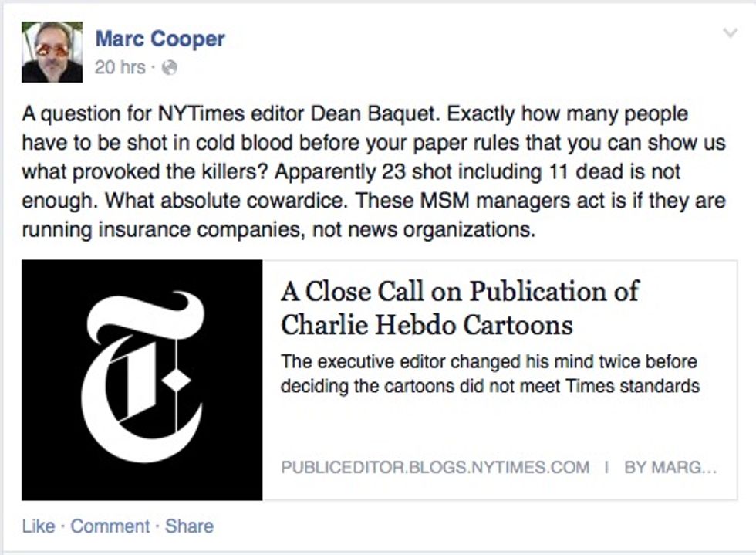Click "Charlie Hebdo Cartoons" in the headline
Image resolution: width=756 pixels, height=555 pixels.
[427, 325]
